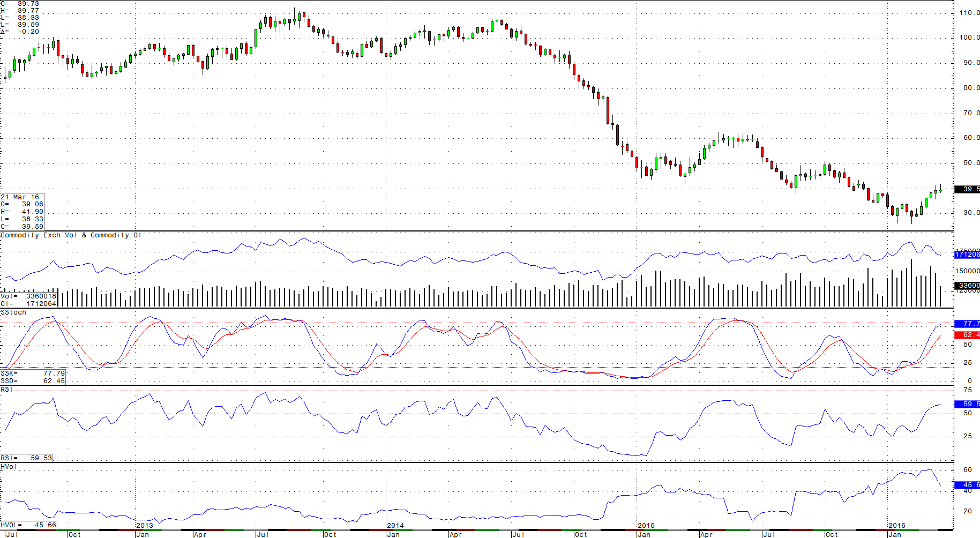Select the SSK= 77.79 value
The image size is (980, 538).
(33, 373)
